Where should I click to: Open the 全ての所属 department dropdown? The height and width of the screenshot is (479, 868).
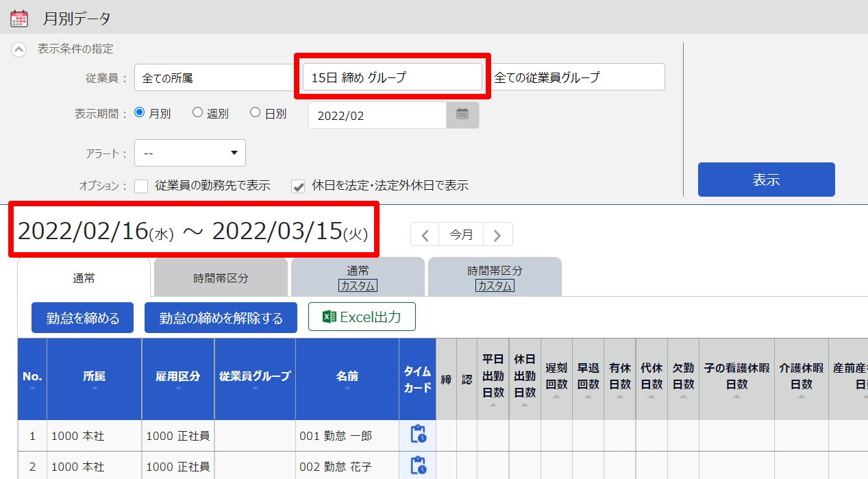214,77
